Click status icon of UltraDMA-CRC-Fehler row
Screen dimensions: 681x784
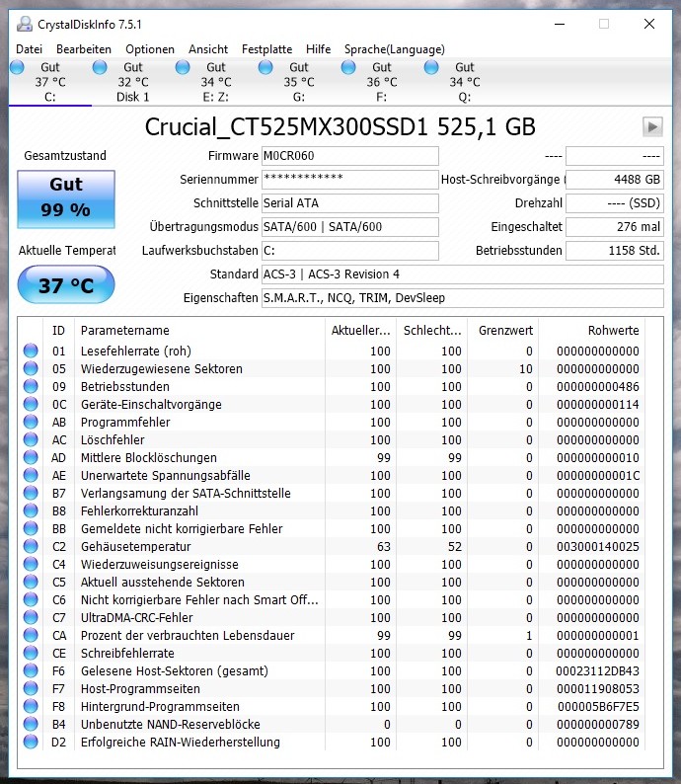click(x=31, y=617)
